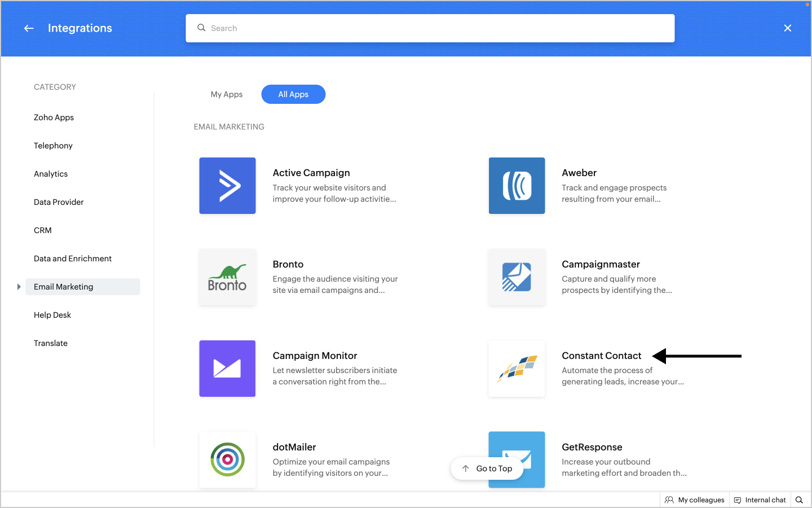Image resolution: width=812 pixels, height=508 pixels.
Task: Select the CRM category
Action: (43, 230)
